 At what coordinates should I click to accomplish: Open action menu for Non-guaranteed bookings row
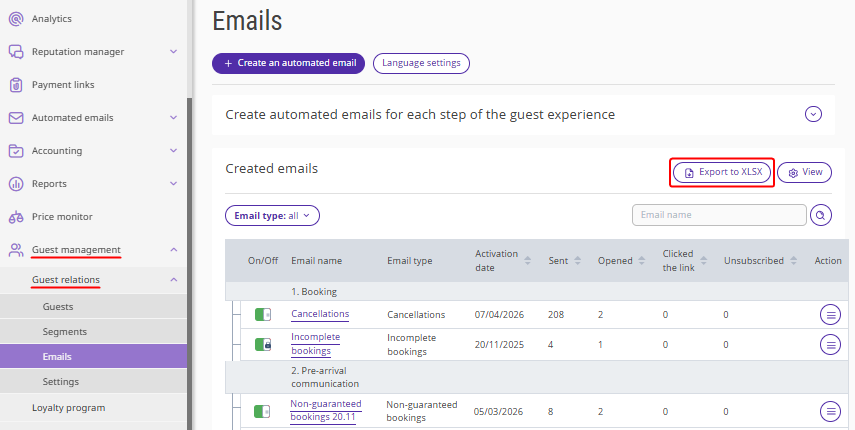829,411
